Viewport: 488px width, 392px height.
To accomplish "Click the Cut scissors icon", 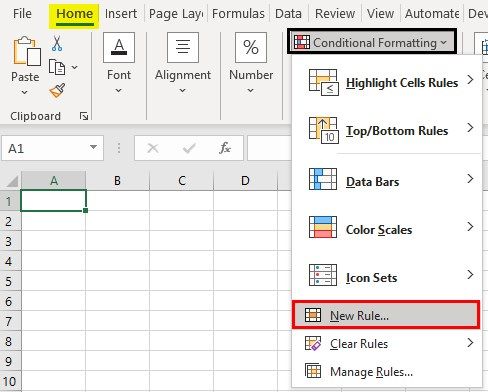I will [57, 43].
